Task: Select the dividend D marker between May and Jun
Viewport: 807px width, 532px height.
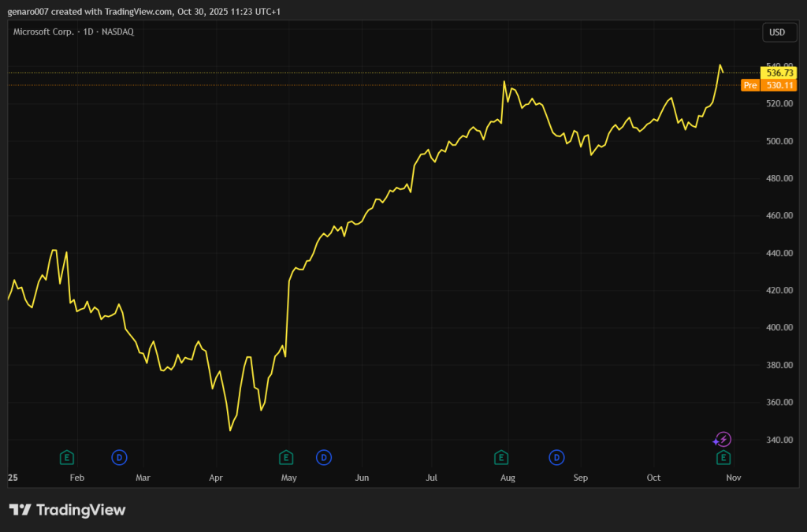Action: 323,457
